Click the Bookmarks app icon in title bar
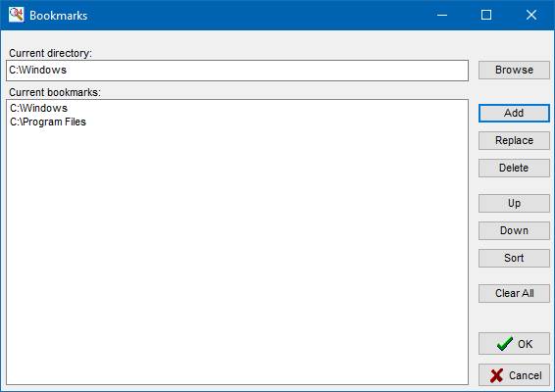 point(16,15)
